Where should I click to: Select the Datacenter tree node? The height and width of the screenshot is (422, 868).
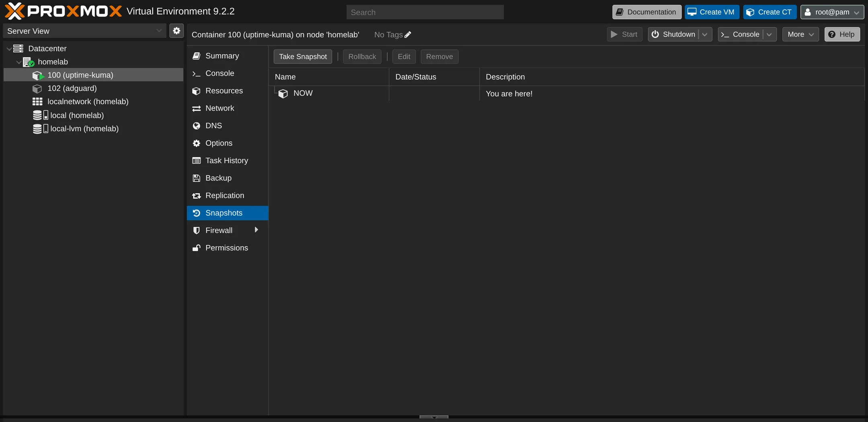47,49
